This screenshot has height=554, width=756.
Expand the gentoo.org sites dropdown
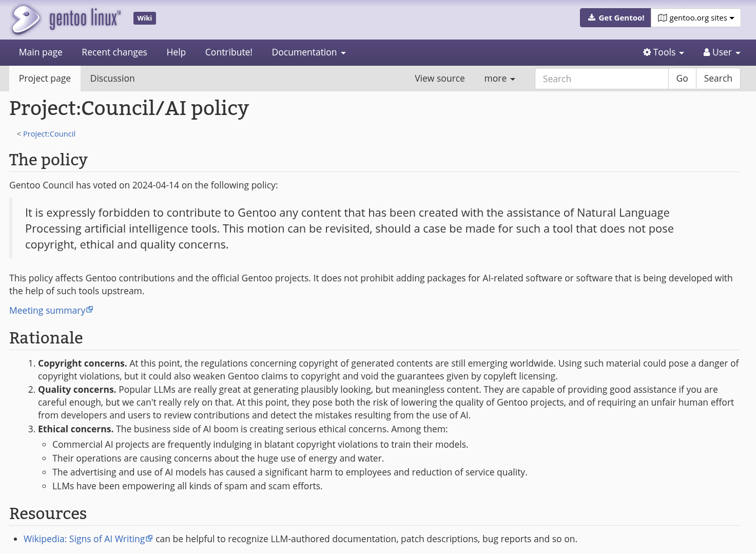696,18
